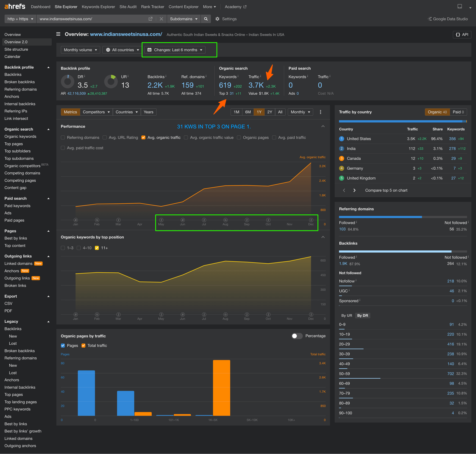
Task: Open chart options three-dot menu
Action: pyautogui.click(x=321, y=112)
